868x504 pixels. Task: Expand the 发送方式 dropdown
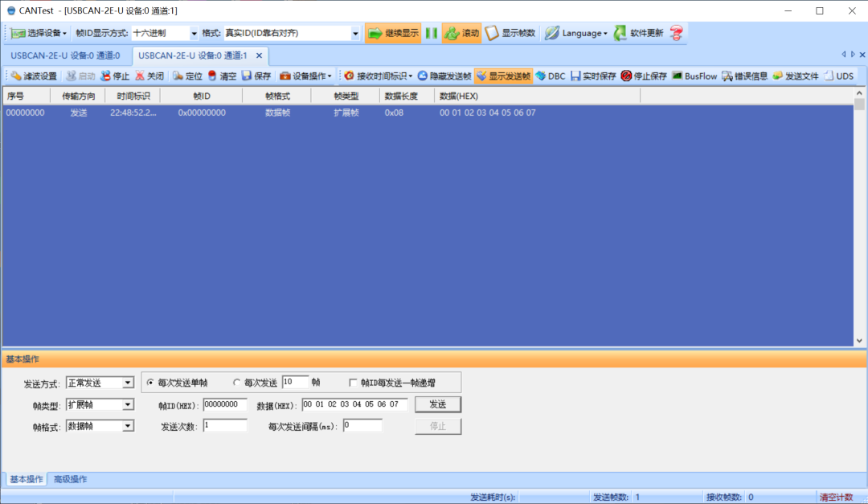tap(128, 383)
